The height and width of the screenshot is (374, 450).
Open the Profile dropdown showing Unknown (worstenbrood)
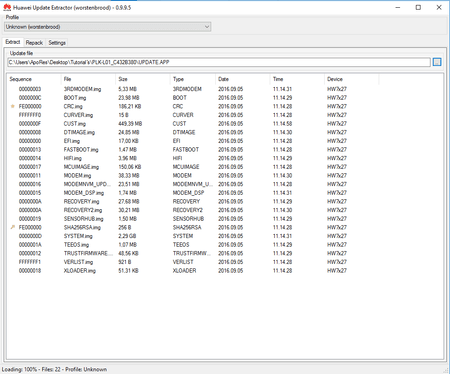[x=107, y=27]
